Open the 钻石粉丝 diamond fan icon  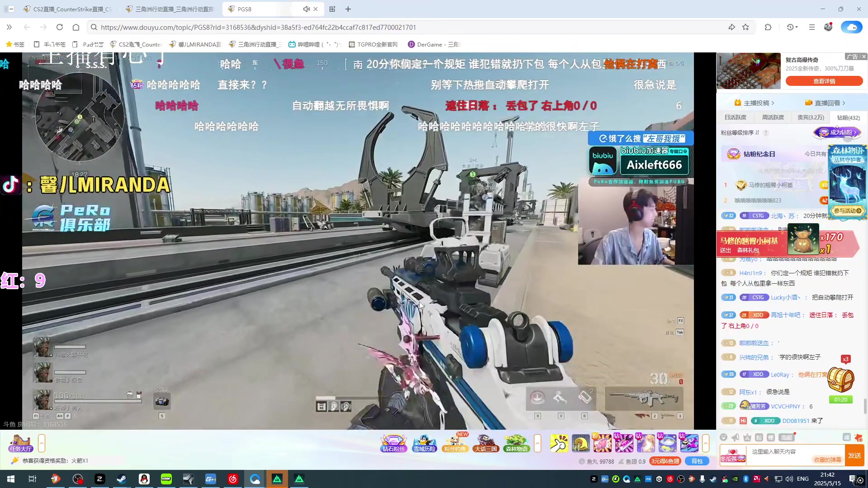393,443
